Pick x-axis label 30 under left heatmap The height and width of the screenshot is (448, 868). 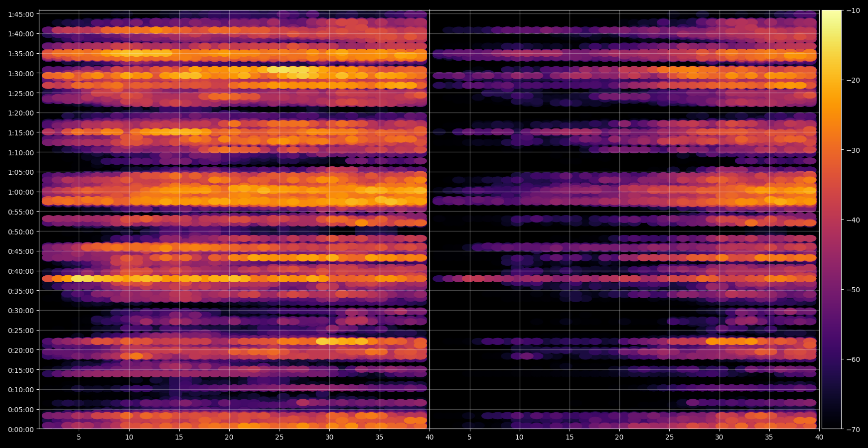pos(329,438)
